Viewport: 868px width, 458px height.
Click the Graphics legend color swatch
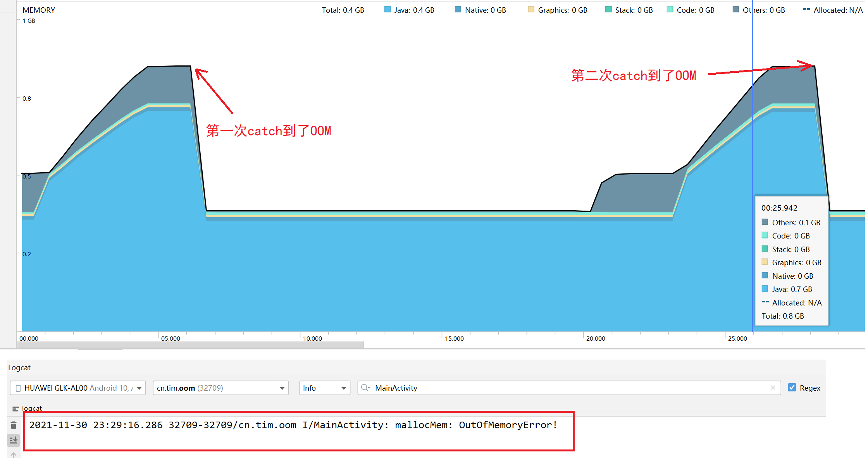coord(531,10)
